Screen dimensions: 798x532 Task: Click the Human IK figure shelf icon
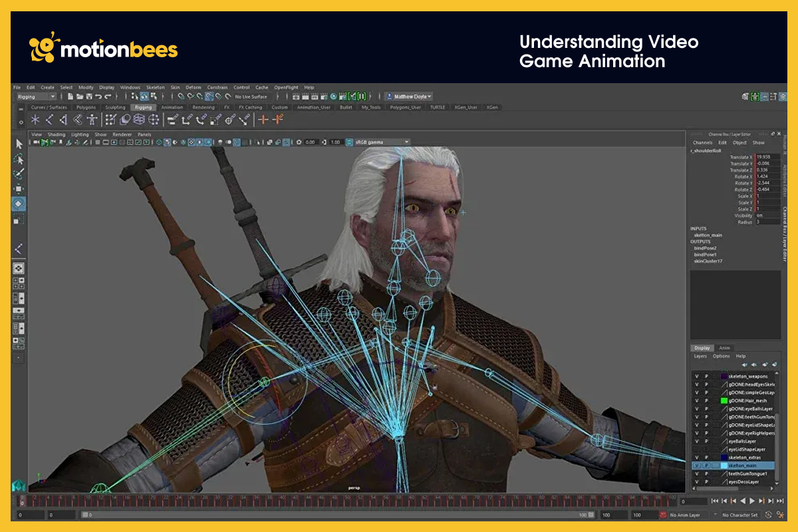[92, 120]
